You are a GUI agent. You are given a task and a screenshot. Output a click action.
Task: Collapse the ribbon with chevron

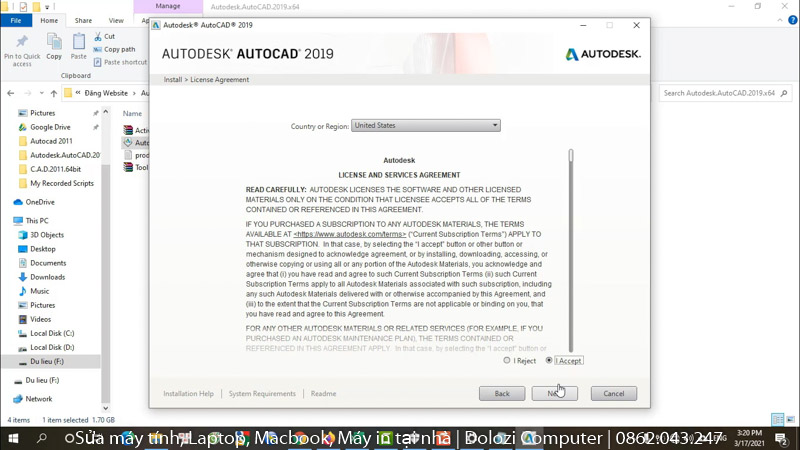pyautogui.click(x=780, y=20)
